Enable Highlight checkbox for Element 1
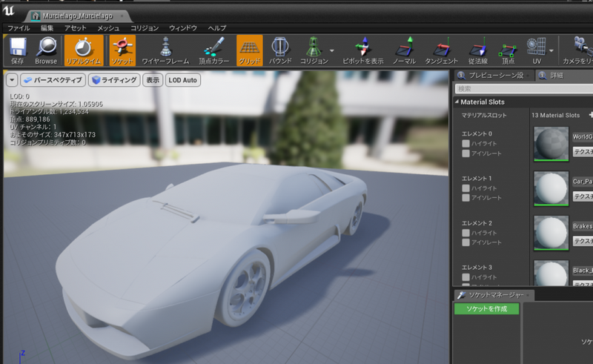This screenshot has height=364, width=593. 466,188
